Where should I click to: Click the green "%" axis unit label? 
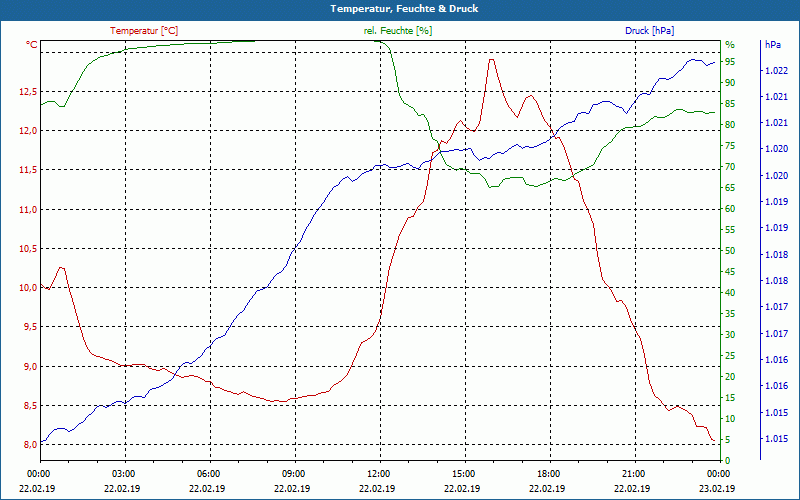point(730,45)
